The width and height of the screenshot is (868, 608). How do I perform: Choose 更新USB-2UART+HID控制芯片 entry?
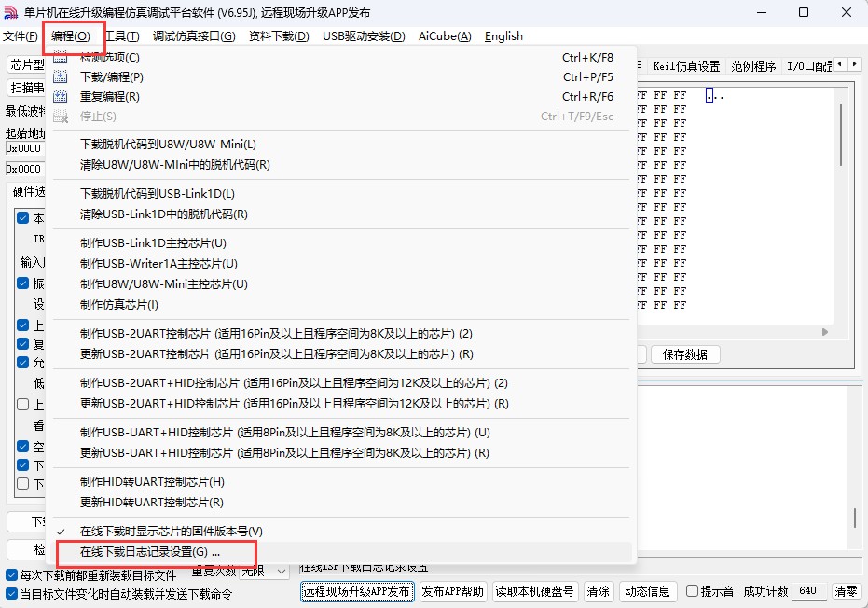[341, 403]
